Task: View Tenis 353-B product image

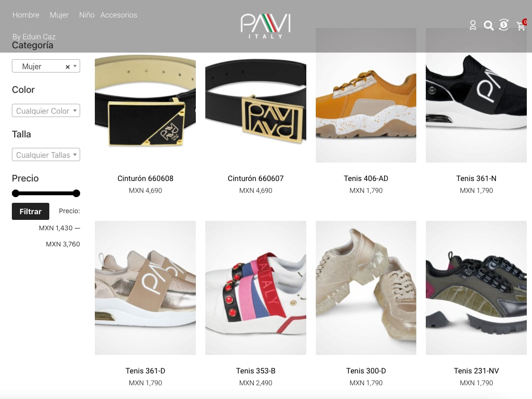Action: (x=256, y=288)
